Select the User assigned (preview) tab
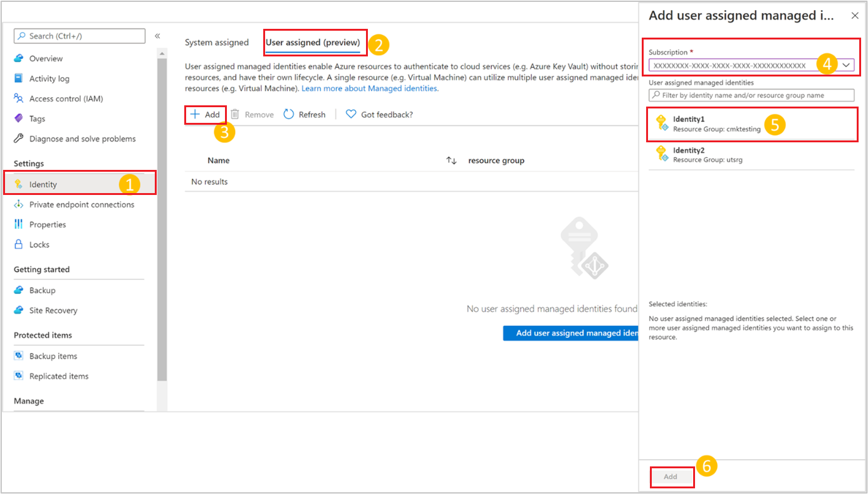This screenshot has height=494, width=868. [313, 43]
